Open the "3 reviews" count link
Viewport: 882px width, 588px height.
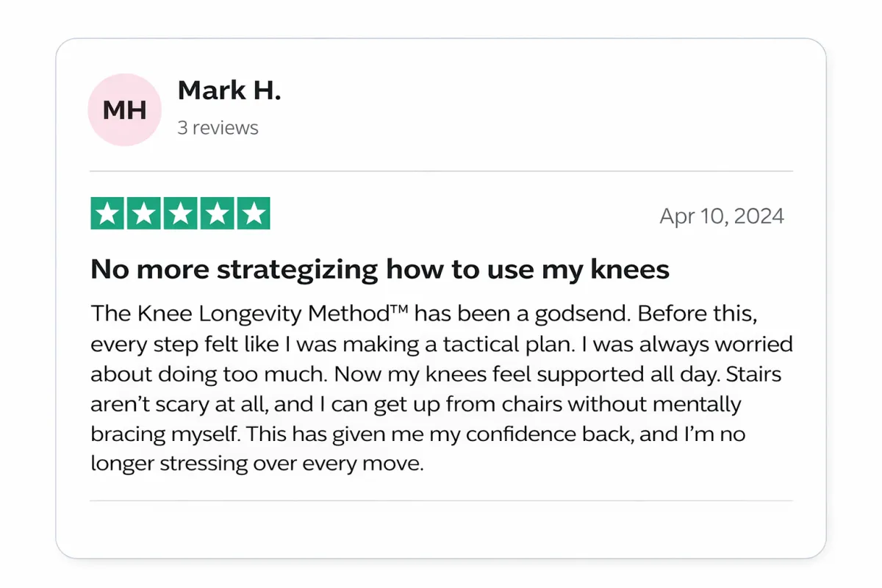(x=218, y=128)
